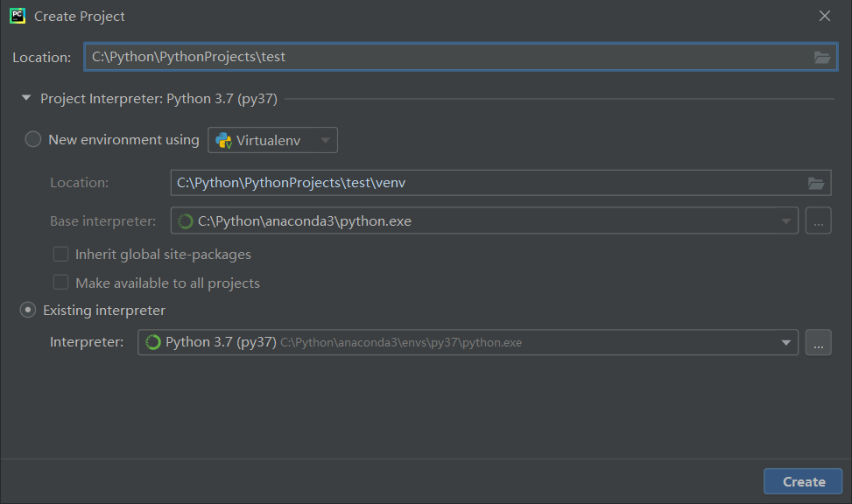
Task: Click the Base interpreter path C:\Python\anaconda3\python.exe
Action: point(305,221)
